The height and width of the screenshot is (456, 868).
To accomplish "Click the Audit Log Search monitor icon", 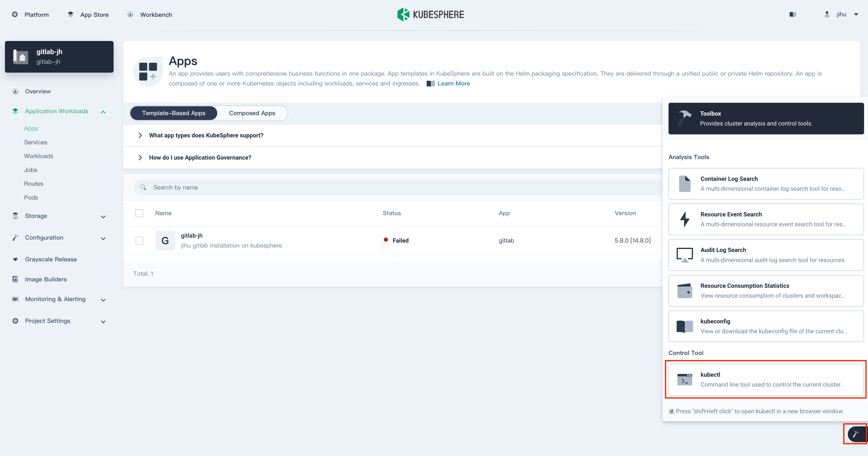I will [685, 255].
